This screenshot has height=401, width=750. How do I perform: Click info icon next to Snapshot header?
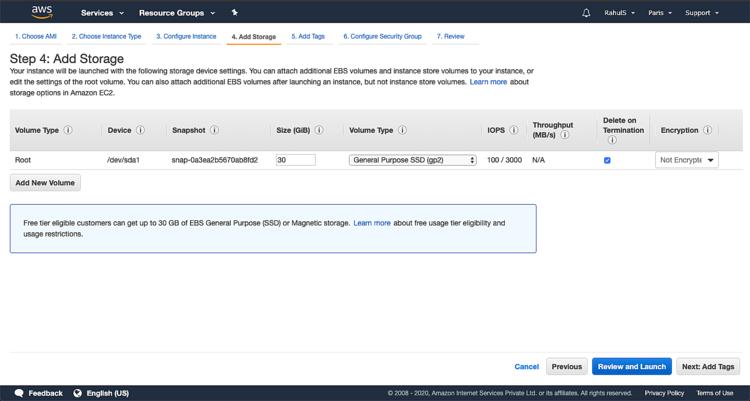(x=215, y=130)
